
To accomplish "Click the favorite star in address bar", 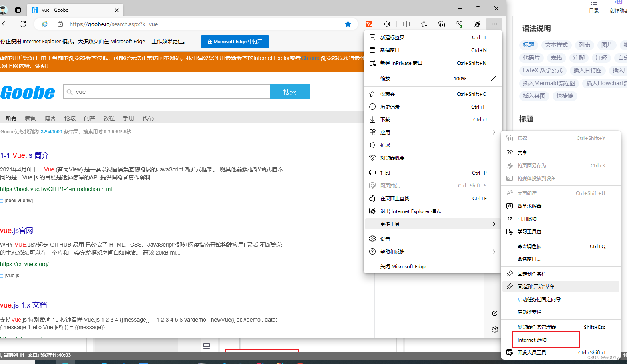I will (x=348, y=24).
